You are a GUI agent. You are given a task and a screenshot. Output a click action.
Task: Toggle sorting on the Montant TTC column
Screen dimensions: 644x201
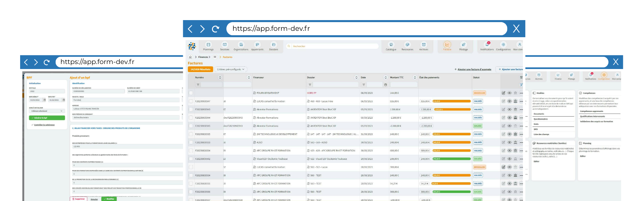pyautogui.click(x=415, y=77)
